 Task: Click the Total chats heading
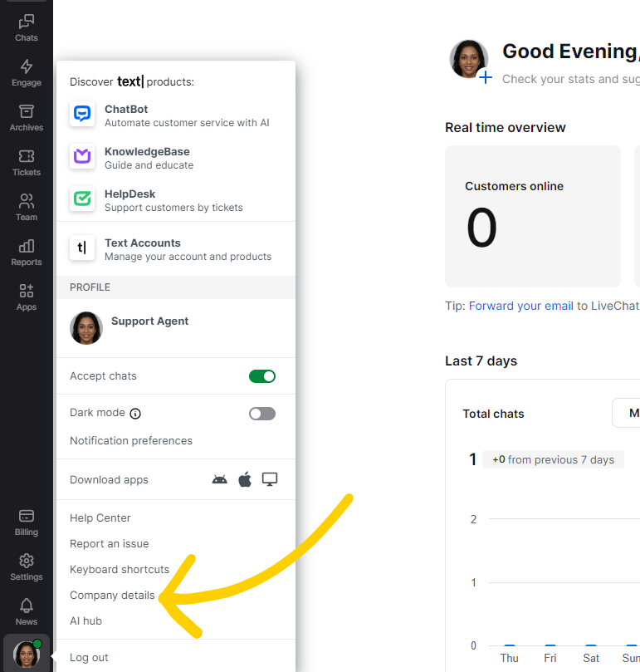pyautogui.click(x=493, y=414)
